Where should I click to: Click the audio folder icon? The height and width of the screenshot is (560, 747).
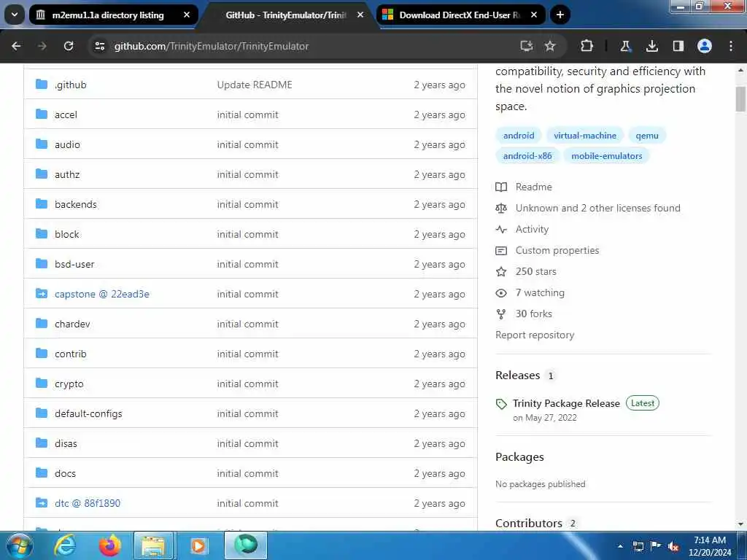[42, 144]
